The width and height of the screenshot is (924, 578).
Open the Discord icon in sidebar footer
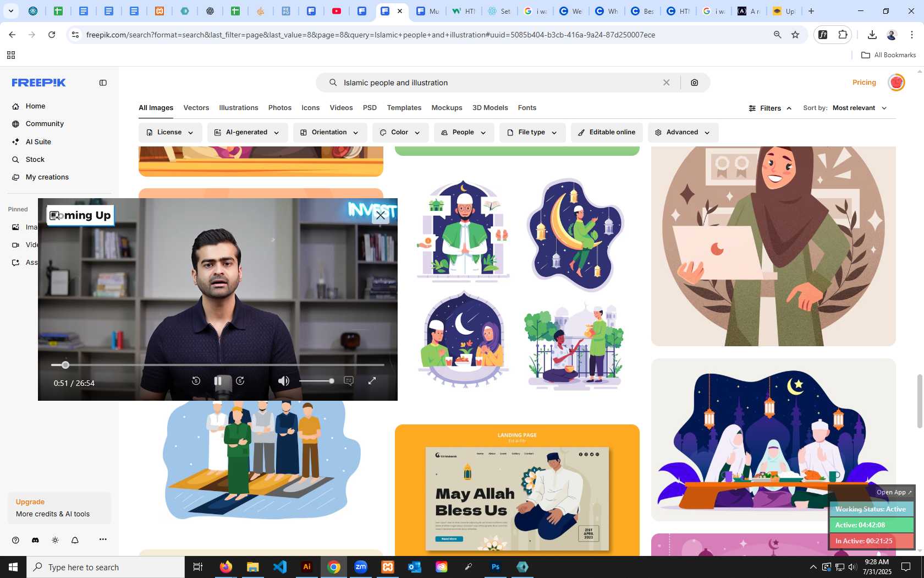pyautogui.click(x=35, y=540)
